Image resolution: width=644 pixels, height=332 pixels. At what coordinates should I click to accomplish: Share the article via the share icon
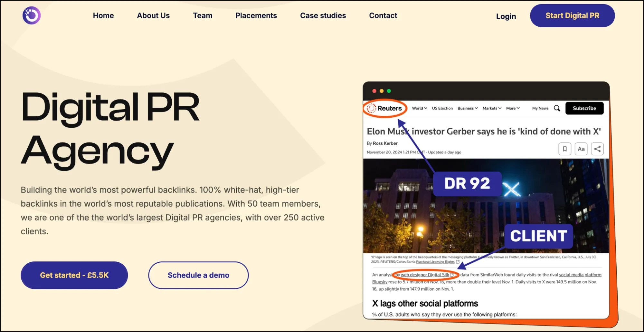click(x=597, y=149)
